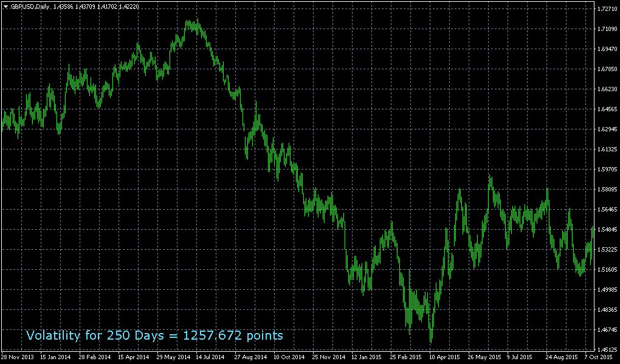Click the 29 May 2014 date label
This screenshot has height=364, width=620.
[x=173, y=357]
